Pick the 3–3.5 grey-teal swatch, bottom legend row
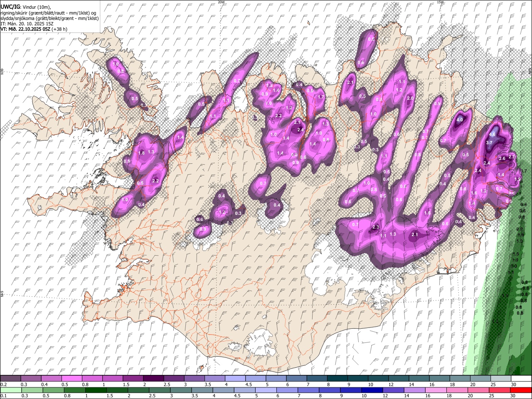Viewport: 532px width, 399px height. click(x=181, y=390)
